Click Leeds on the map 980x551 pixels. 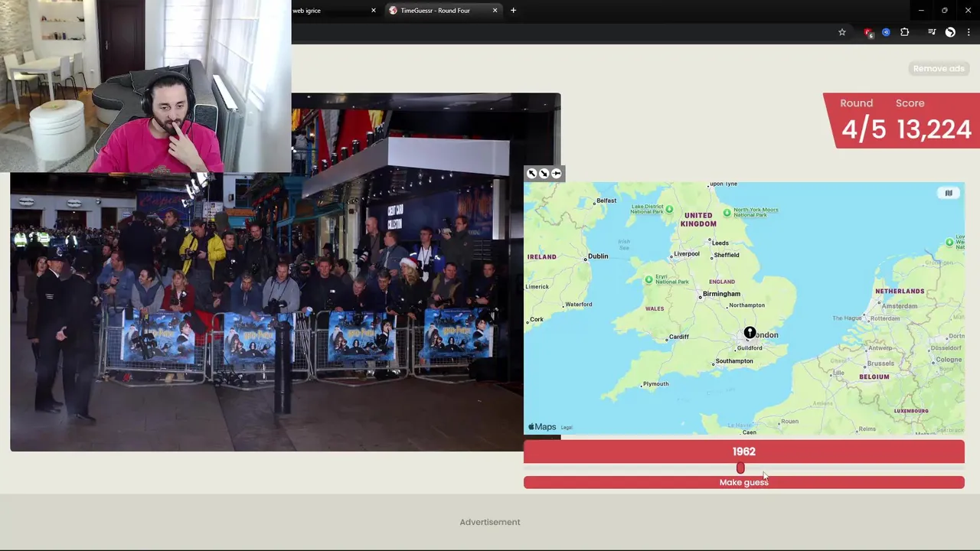point(720,243)
